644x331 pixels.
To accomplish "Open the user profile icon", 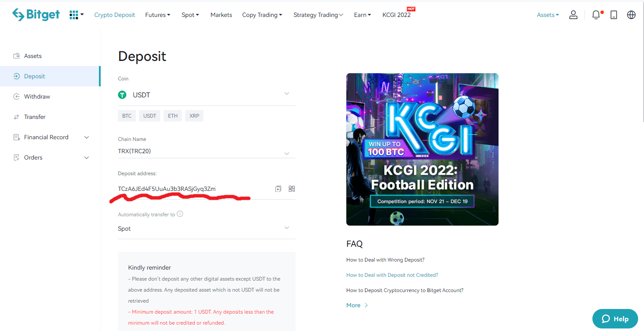I will pos(573,15).
